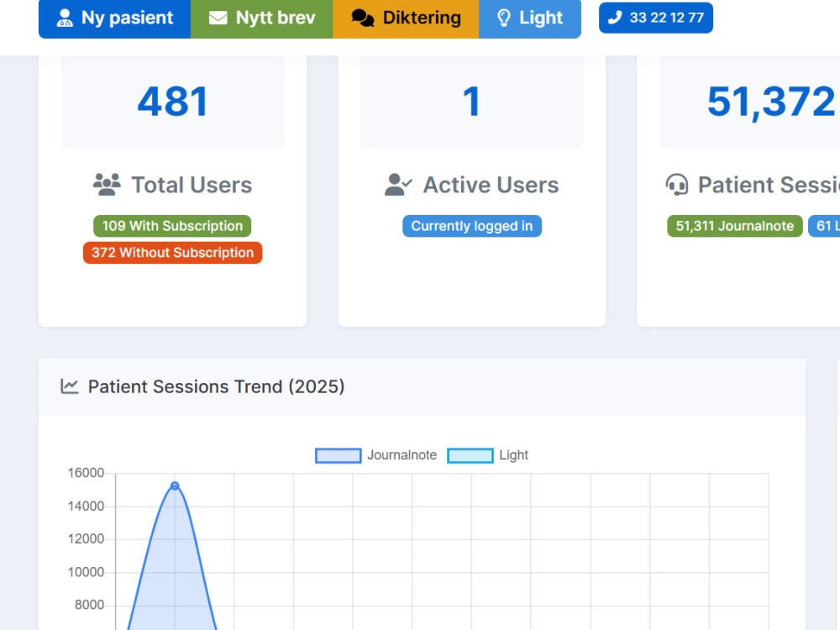
Task: Click the 109 With Subscription badge
Action: coord(172,226)
